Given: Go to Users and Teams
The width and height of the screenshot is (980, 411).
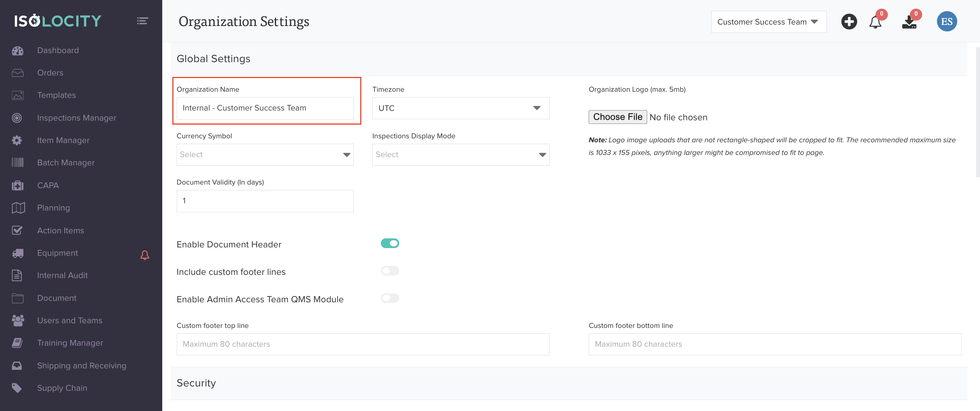Looking at the screenshot, I should [x=70, y=320].
